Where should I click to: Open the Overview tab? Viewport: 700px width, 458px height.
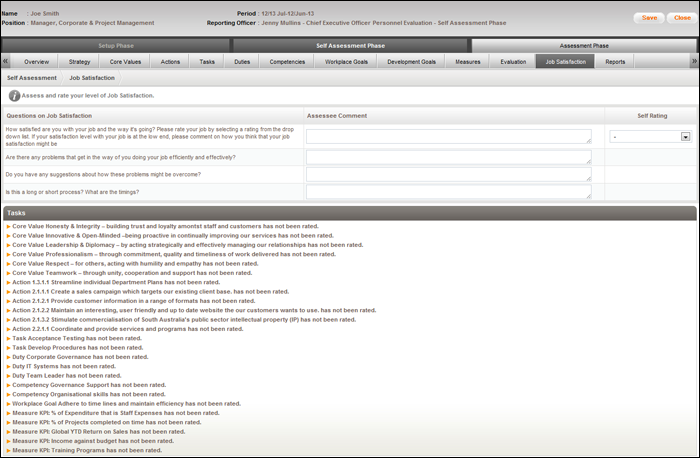pyautogui.click(x=37, y=62)
